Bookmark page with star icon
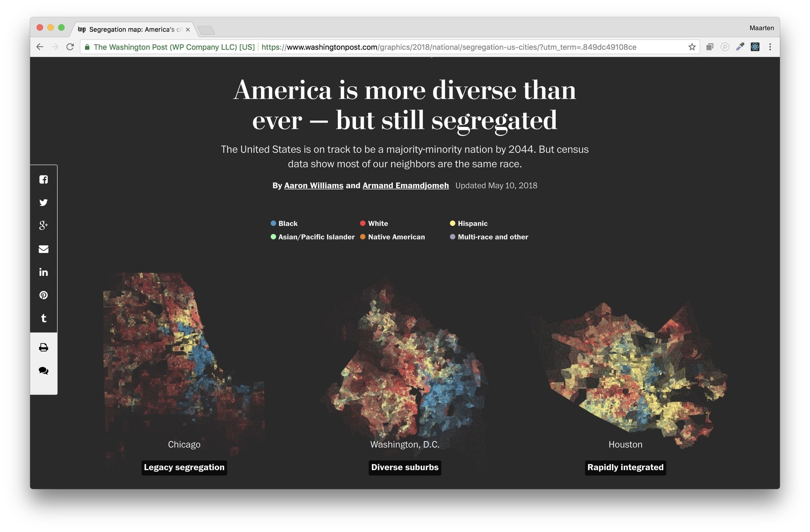The width and height of the screenshot is (810, 532). pyautogui.click(x=692, y=47)
